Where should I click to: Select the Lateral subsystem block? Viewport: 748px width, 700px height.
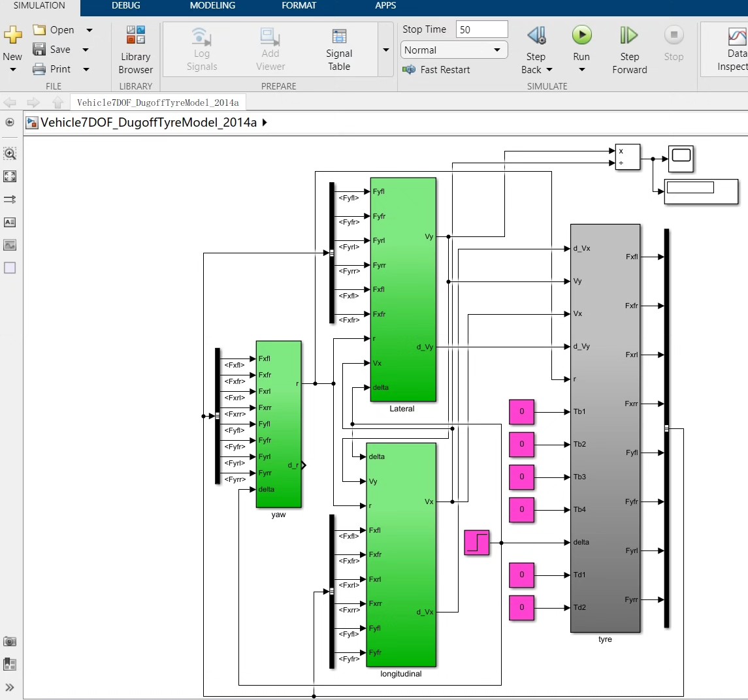[x=403, y=289]
